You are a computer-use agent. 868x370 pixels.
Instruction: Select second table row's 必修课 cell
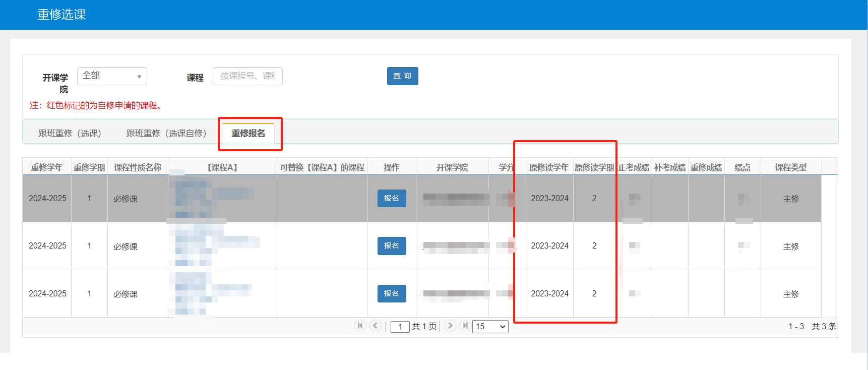point(126,246)
